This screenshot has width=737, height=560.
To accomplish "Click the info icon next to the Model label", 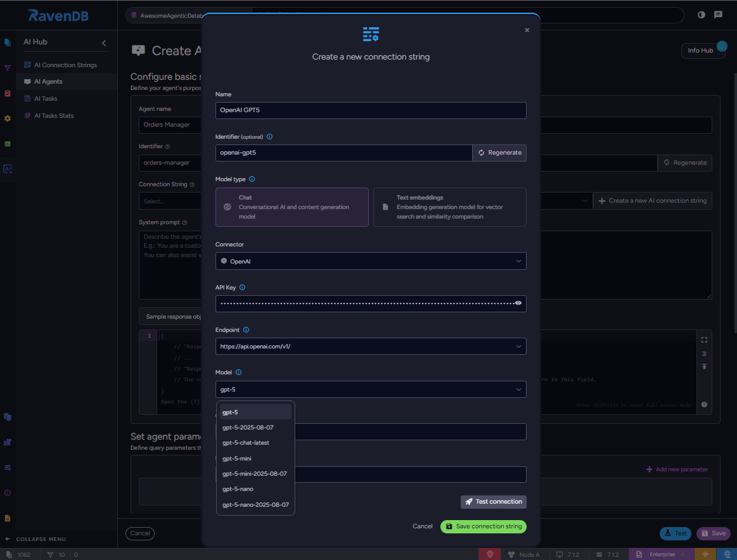I will [238, 372].
